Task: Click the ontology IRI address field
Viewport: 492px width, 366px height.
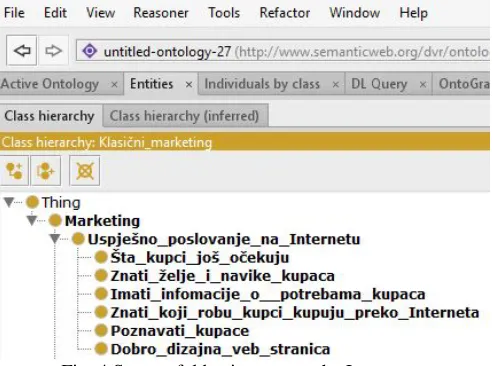Action: point(283,51)
